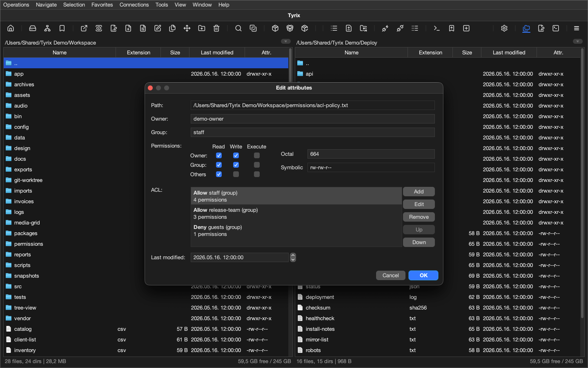
Task: Select the Allow staff ACL entry
Action: point(296,196)
